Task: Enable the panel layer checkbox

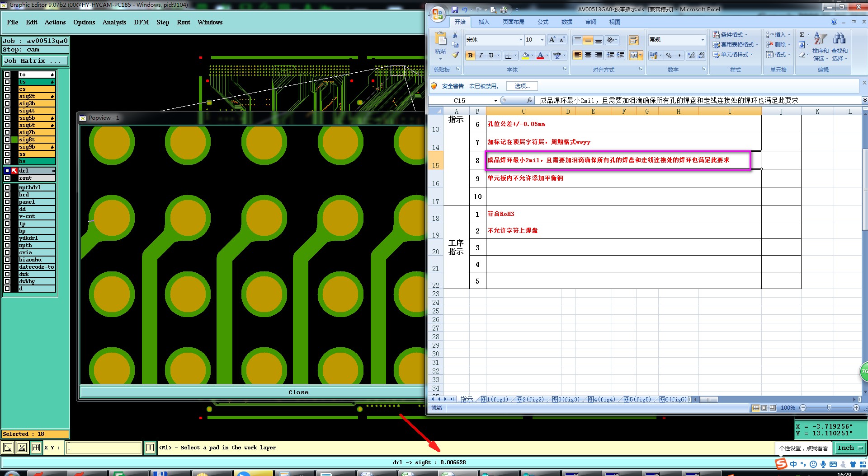Action: click(7, 202)
